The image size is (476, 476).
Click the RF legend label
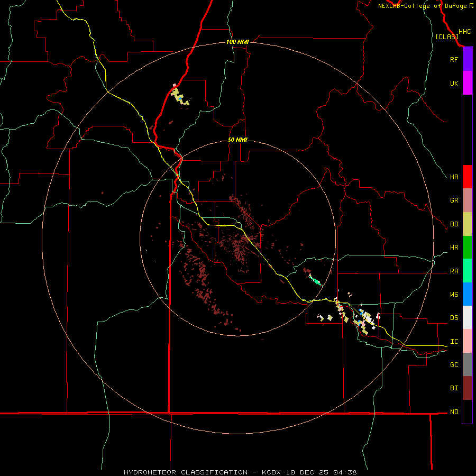[x=454, y=59]
